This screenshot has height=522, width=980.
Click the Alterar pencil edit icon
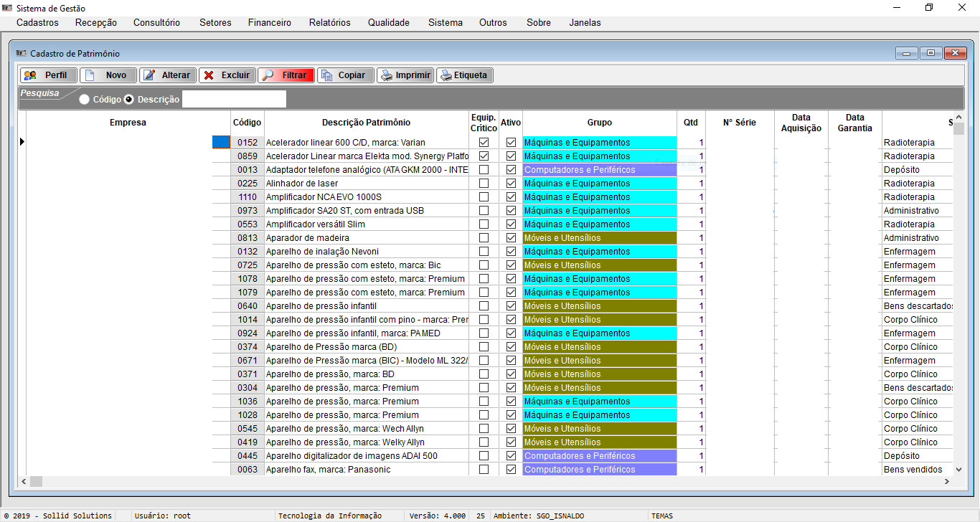pos(149,75)
